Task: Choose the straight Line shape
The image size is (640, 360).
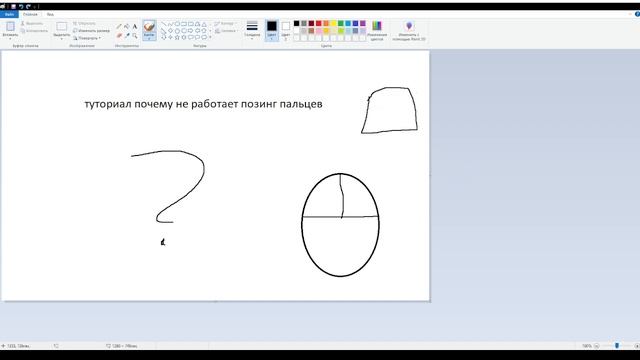Action: tap(163, 24)
